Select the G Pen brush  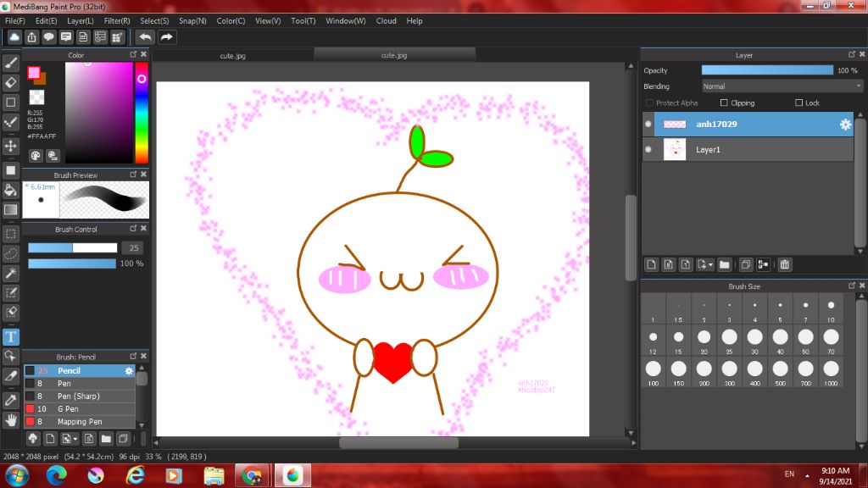point(80,409)
